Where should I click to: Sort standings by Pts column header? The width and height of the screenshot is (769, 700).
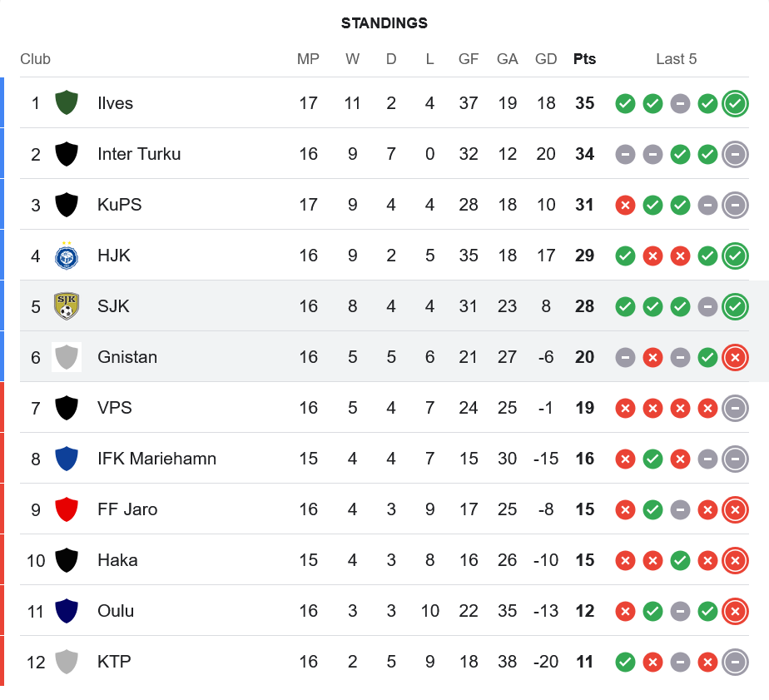pos(584,59)
